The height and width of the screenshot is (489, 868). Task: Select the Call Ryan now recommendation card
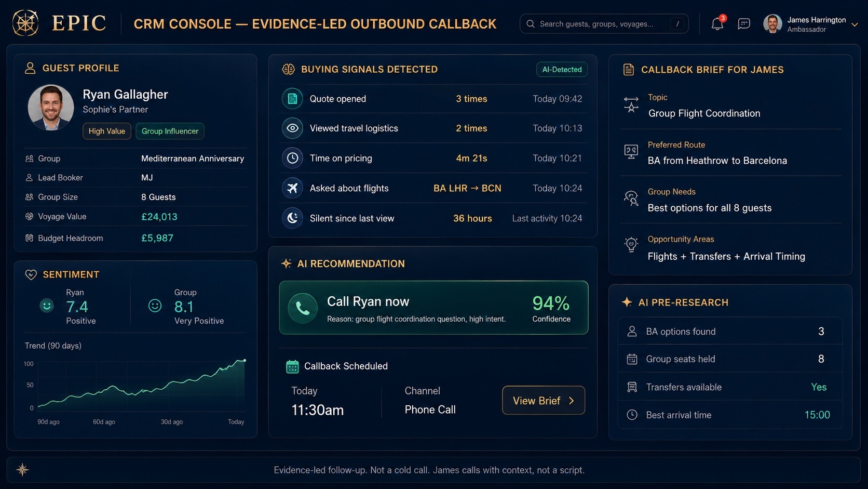[433, 308]
